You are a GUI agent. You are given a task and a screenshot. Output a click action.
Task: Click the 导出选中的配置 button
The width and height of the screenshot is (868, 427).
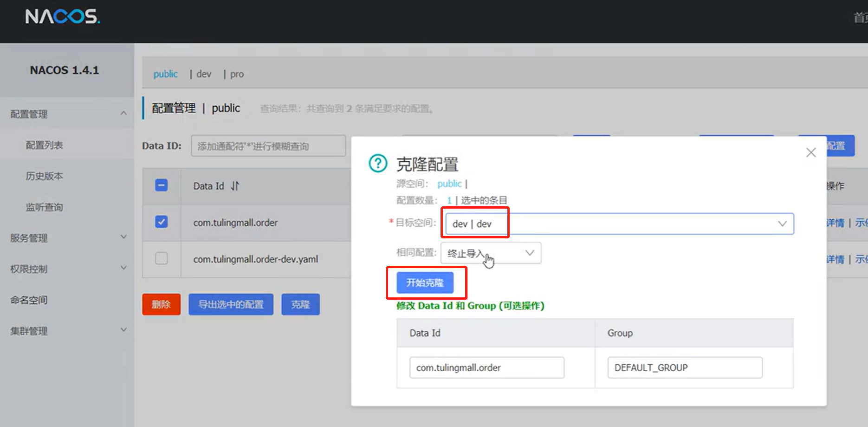[231, 304]
